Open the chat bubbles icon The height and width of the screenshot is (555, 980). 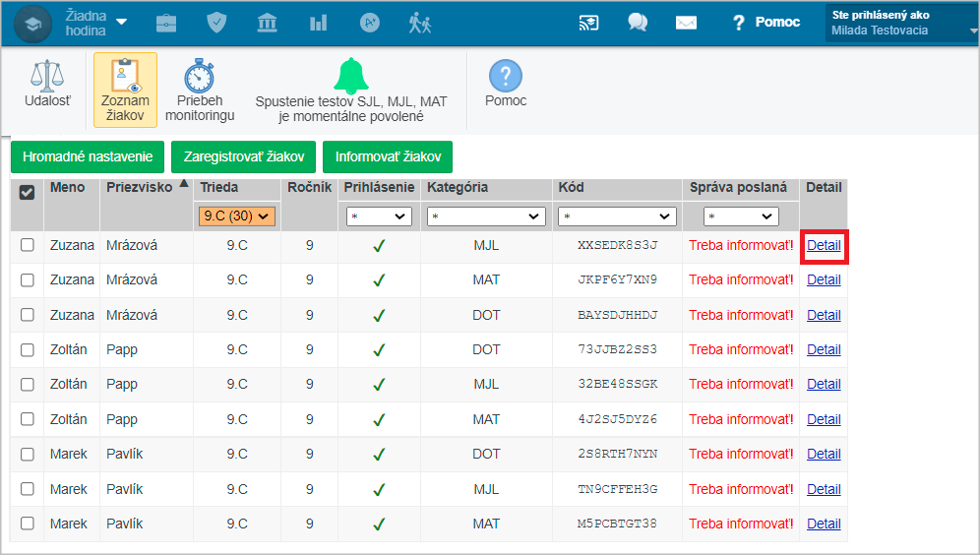point(638,23)
